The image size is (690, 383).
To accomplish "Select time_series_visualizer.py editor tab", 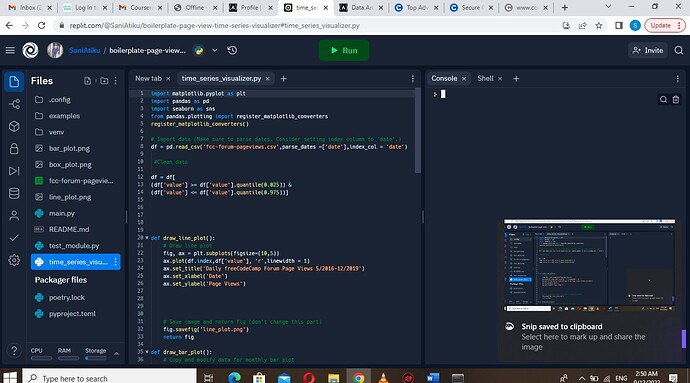I will [221, 78].
